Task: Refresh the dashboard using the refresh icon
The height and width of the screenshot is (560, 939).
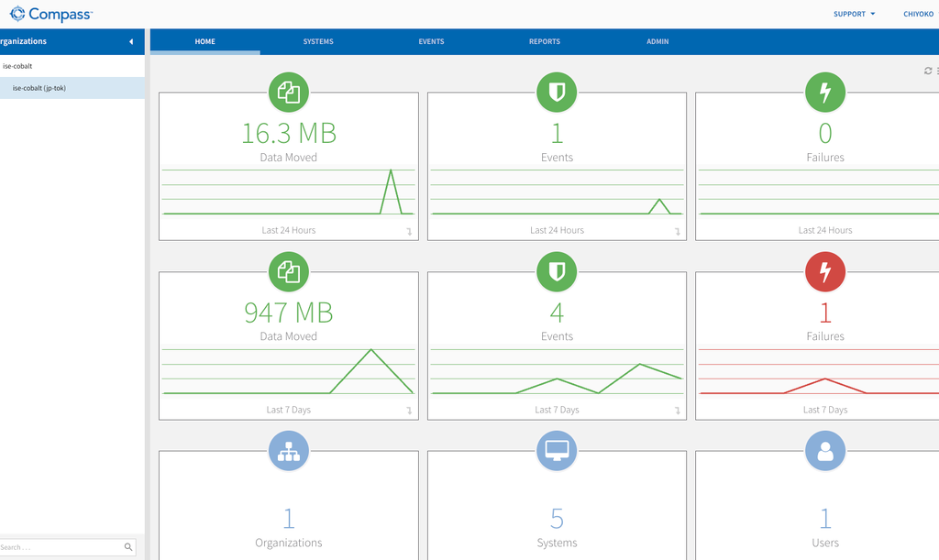Action: 928,71
